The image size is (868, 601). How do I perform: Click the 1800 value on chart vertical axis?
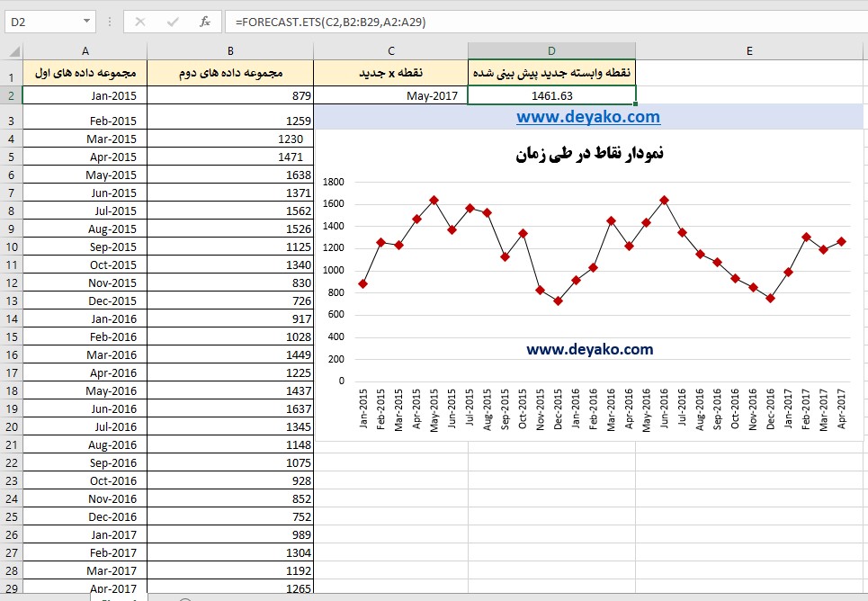point(333,182)
